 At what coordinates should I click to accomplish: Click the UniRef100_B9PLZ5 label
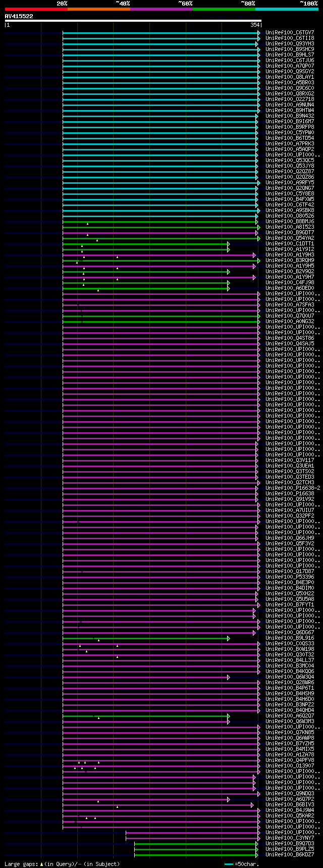290,849
